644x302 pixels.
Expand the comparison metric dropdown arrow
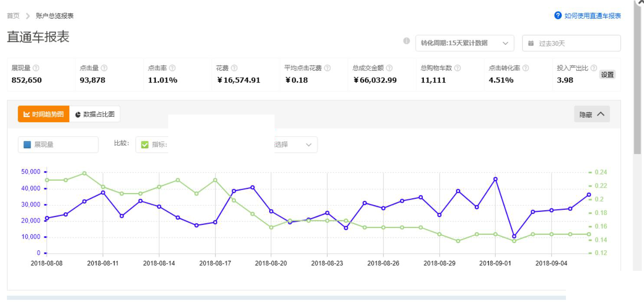click(308, 145)
